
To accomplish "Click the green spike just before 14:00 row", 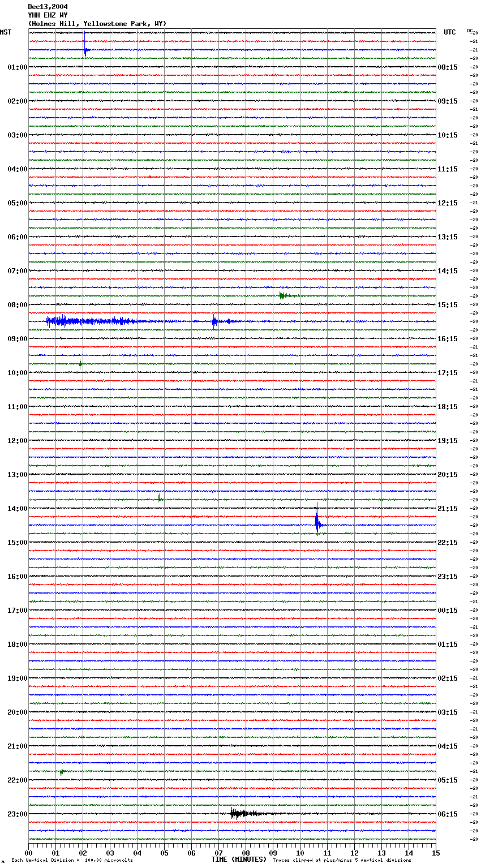I will click(160, 498).
